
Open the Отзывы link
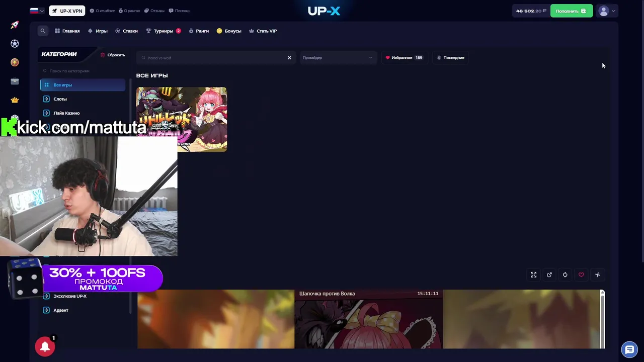[154, 11]
